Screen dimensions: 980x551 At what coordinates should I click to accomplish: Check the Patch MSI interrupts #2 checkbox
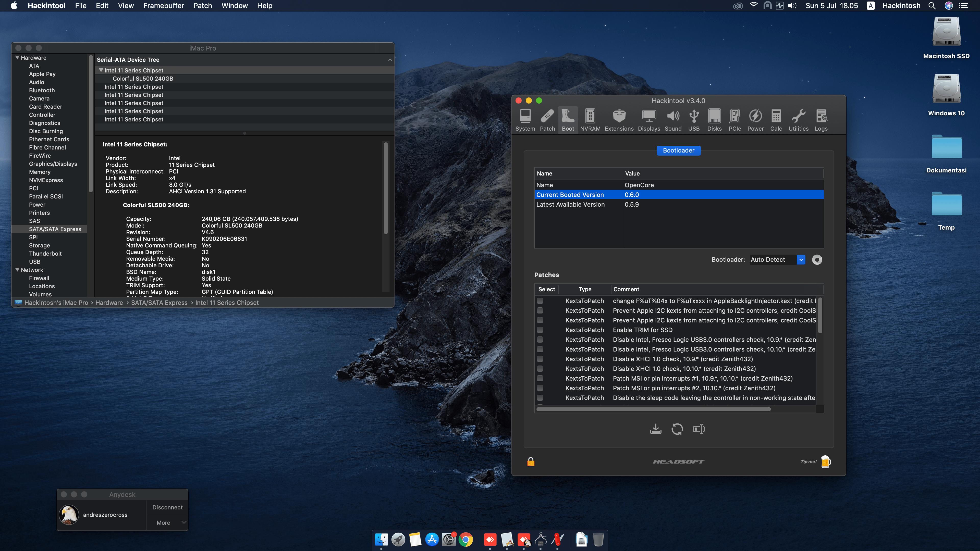540,388
